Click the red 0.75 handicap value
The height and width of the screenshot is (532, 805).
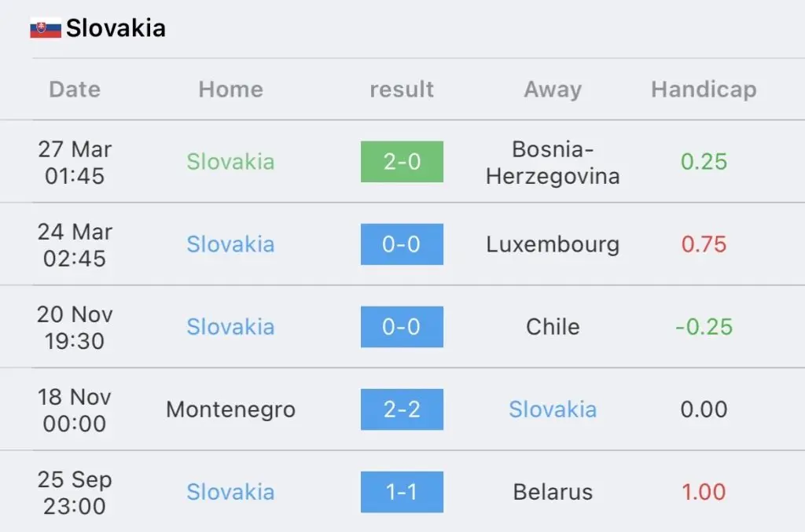point(704,244)
